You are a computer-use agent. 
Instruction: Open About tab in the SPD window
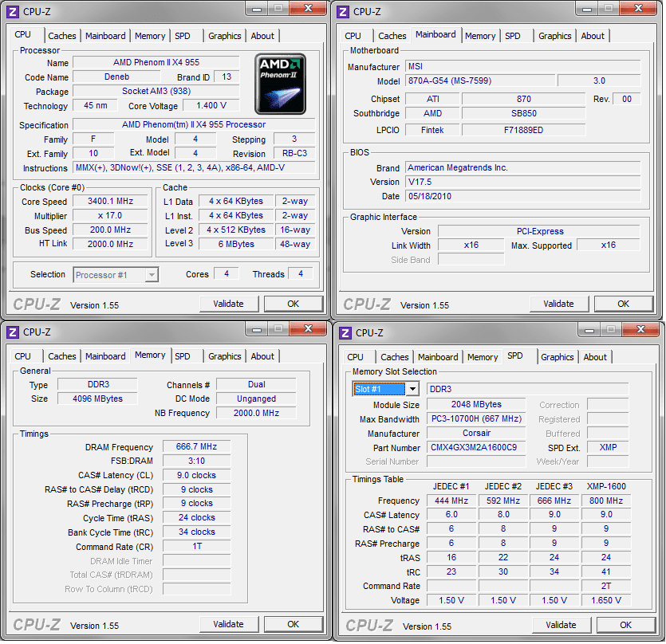point(595,357)
